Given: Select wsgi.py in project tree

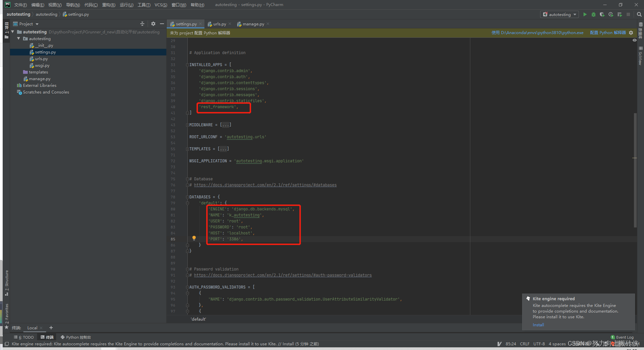Looking at the screenshot, I should coord(42,65).
